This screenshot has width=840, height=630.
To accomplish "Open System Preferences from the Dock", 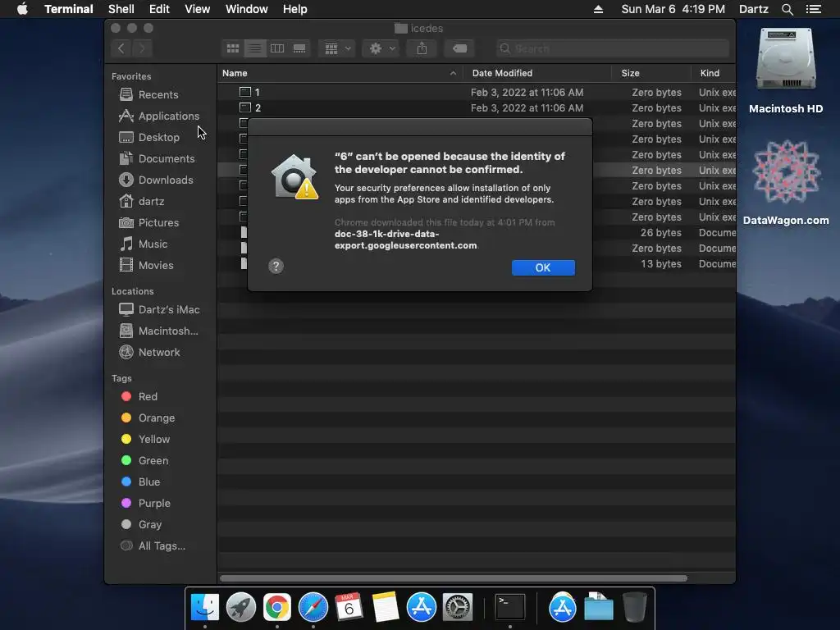I will coord(458,608).
